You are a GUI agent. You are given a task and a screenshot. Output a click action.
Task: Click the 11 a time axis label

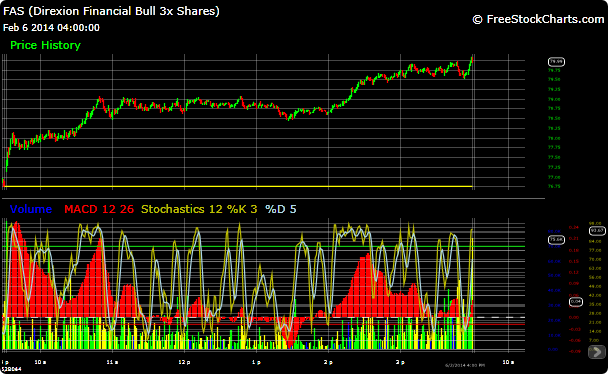coord(112,362)
